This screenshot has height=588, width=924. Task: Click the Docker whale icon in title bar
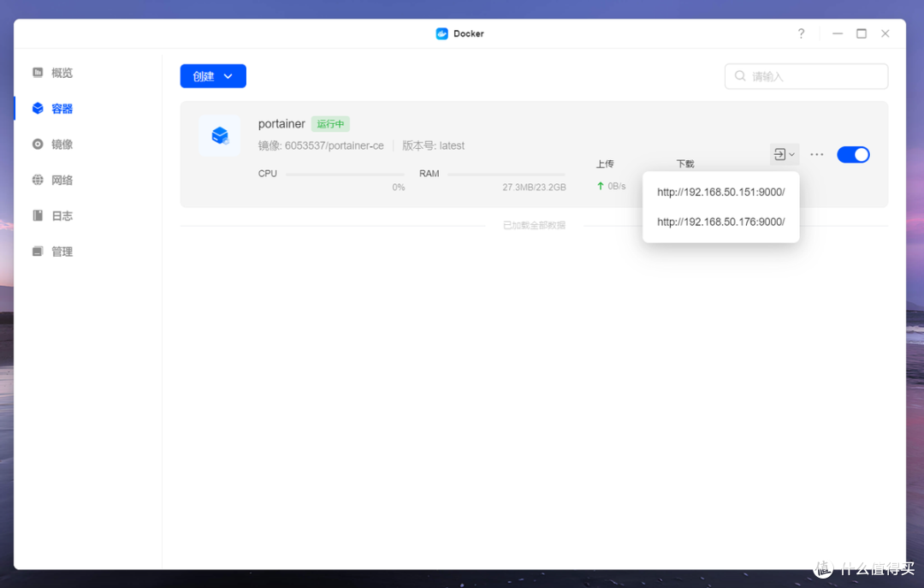pos(441,33)
